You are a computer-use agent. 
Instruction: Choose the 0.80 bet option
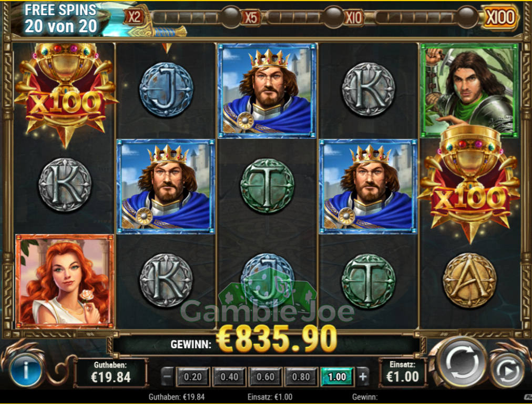[x=301, y=377]
